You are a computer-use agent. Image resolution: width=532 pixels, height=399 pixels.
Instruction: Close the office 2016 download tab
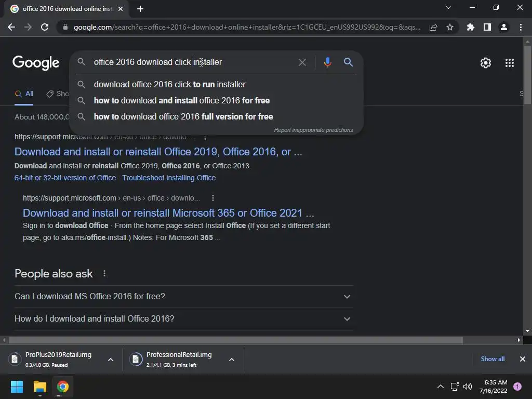121,9
